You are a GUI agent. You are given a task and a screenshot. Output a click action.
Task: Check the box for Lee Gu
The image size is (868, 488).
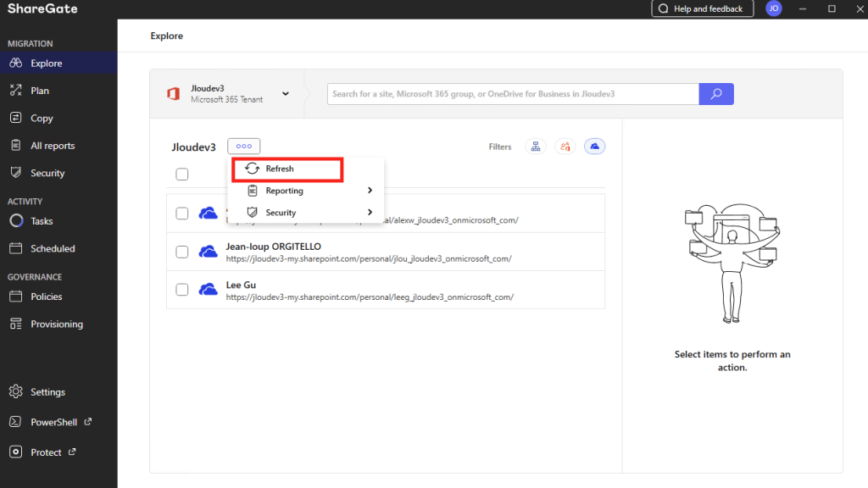click(182, 290)
